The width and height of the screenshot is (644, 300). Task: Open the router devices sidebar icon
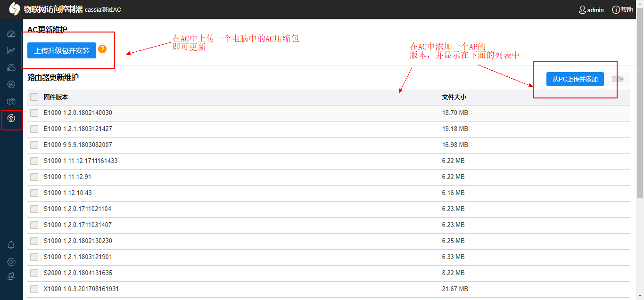pyautogui.click(x=11, y=67)
